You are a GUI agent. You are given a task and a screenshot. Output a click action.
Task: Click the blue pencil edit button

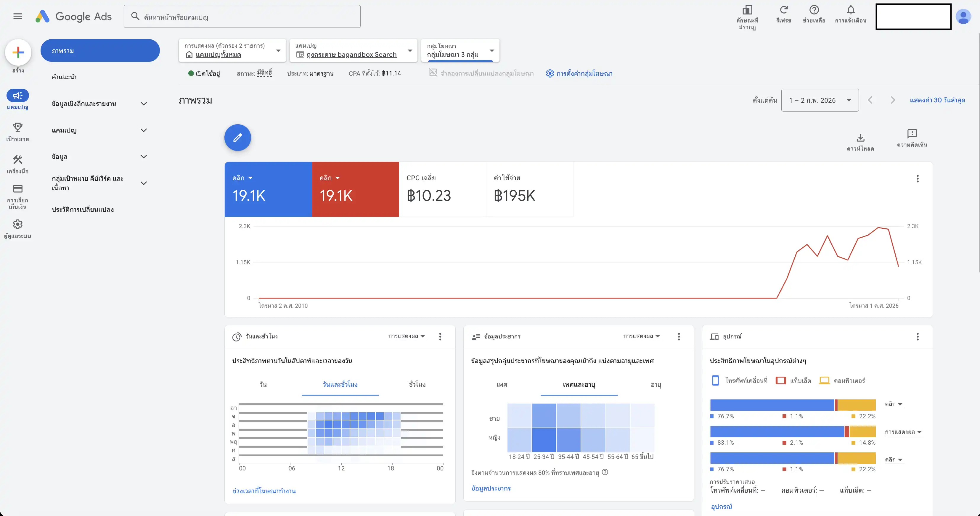point(237,138)
